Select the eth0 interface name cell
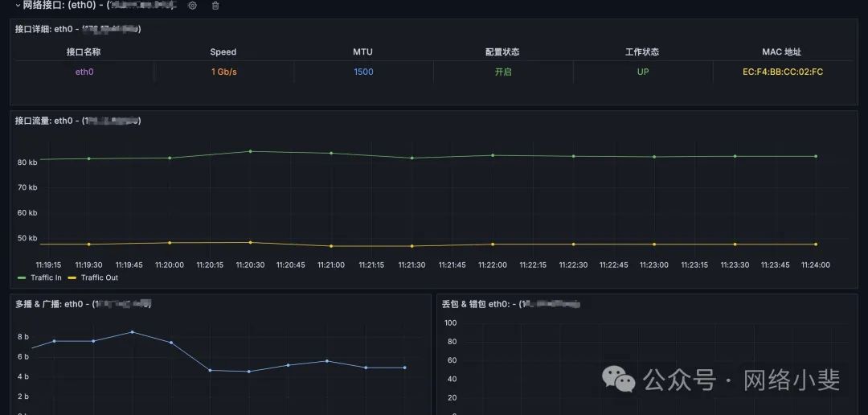This screenshot has width=868, height=415. click(x=84, y=72)
